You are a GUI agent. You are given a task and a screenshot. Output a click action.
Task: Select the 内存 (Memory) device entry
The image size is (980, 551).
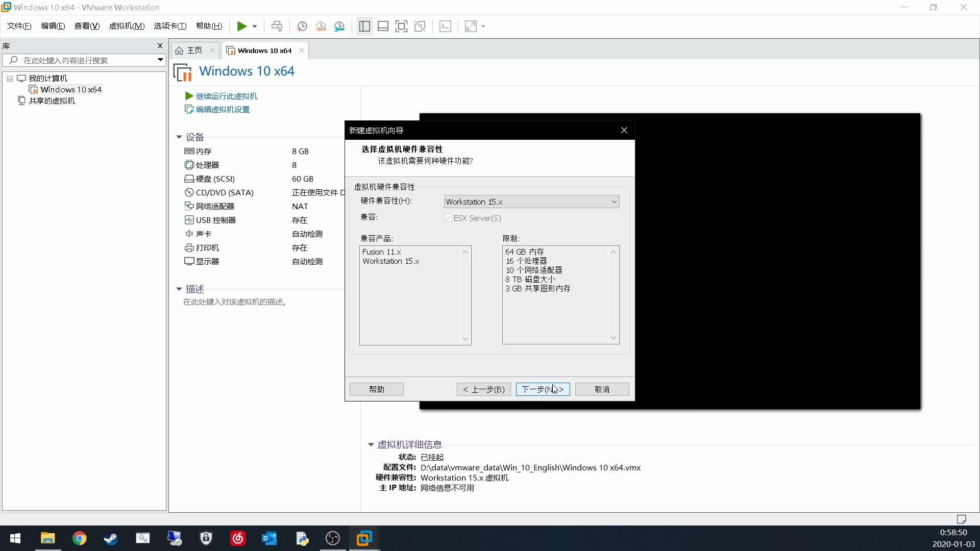[x=203, y=151]
